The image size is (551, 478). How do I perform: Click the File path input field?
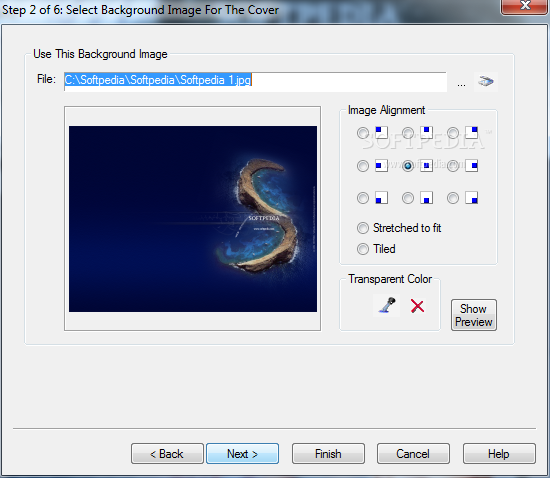pyautogui.click(x=255, y=82)
